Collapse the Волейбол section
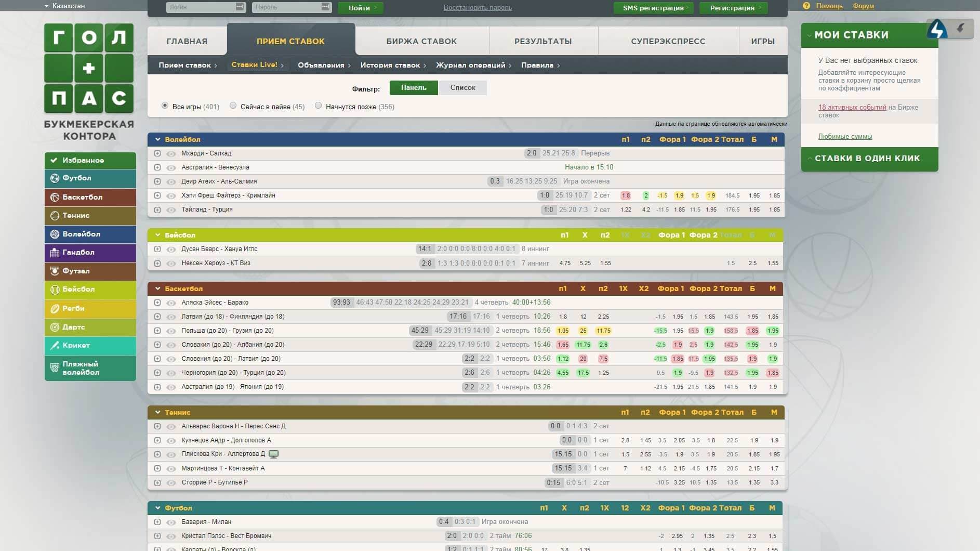Screen dimensions: 980x551 click(157, 139)
